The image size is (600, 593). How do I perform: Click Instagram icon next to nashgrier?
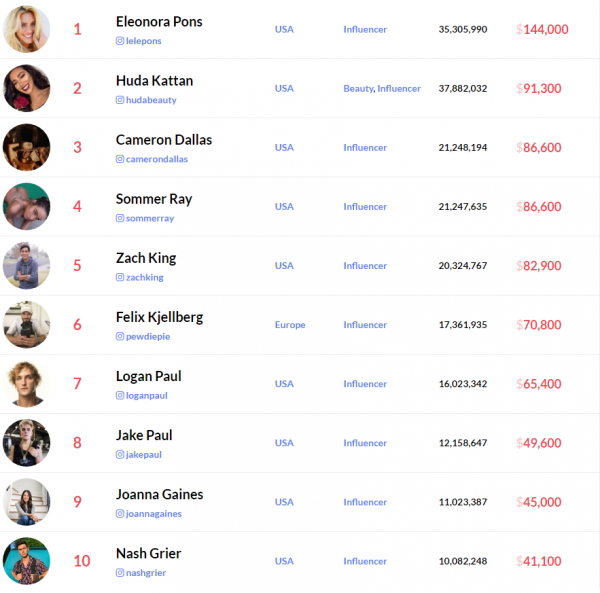click(x=120, y=573)
